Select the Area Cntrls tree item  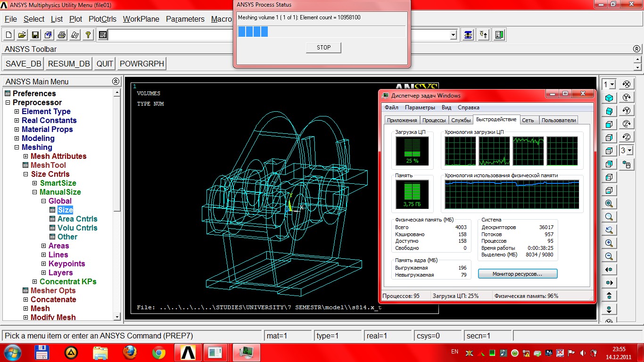click(77, 219)
